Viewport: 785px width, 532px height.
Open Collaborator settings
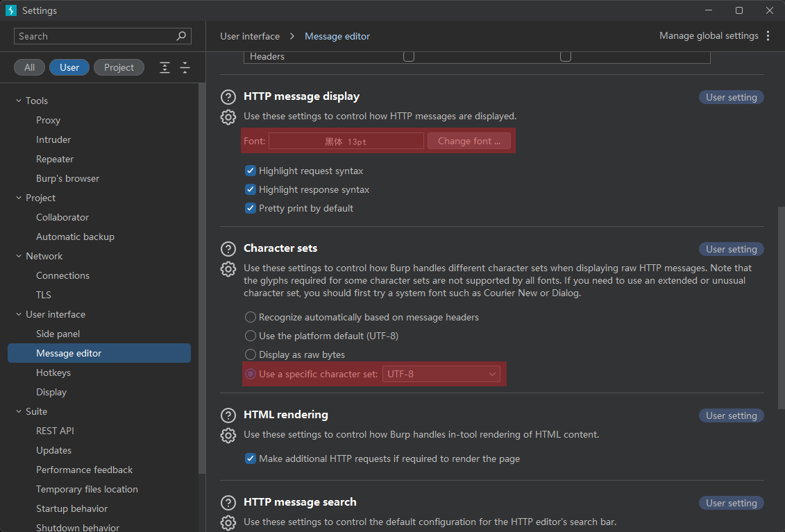(x=62, y=217)
